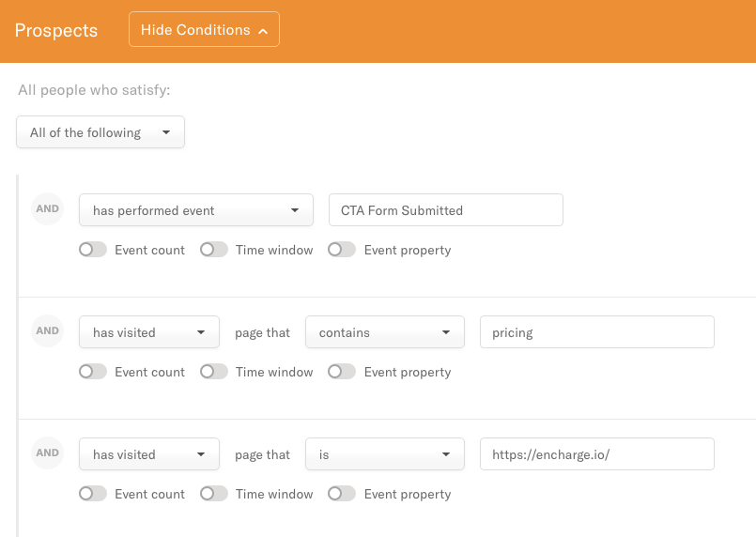
Task: Enable Event count for CTA Form Submitted condition
Action: click(93, 250)
